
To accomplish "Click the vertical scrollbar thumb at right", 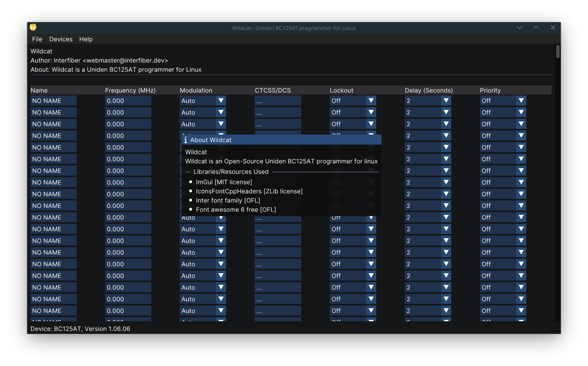I will point(558,52).
